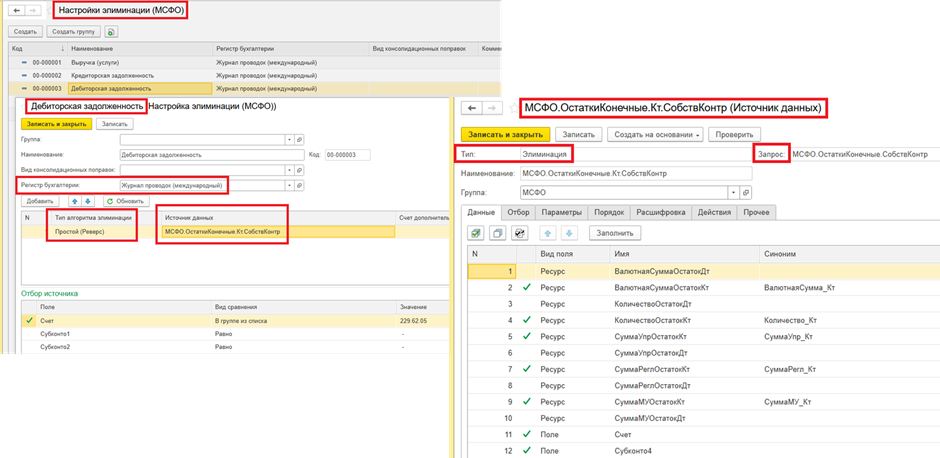Click check-all icon in Данные tab toolbar

pos(479,232)
